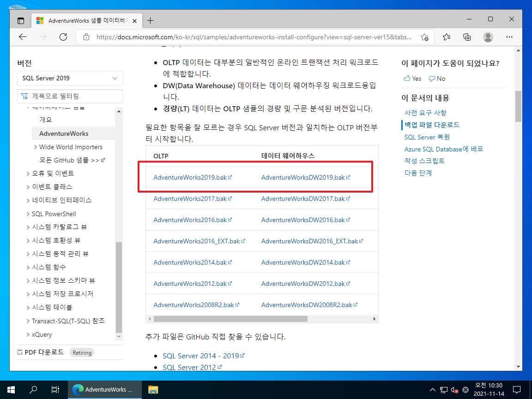Open Edge settings and more menu
Viewport: 532px width, 399px height.
(509, 37)
